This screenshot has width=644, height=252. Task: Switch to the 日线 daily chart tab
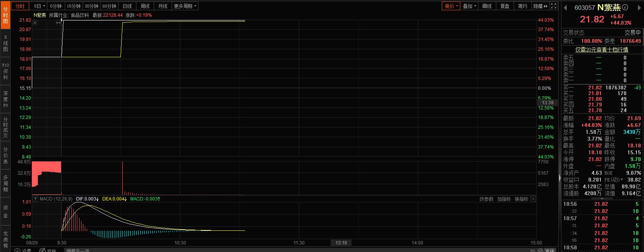[x=127, y=6]
